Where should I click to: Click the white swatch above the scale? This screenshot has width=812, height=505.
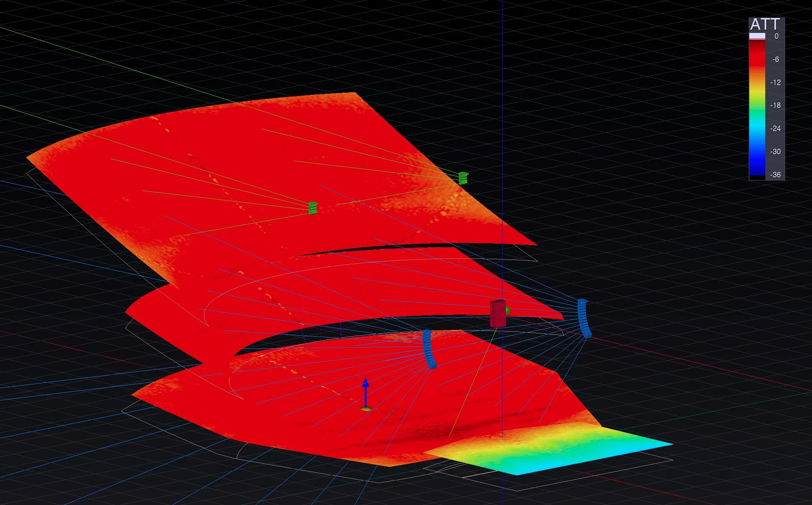click(x=757, y=36)
